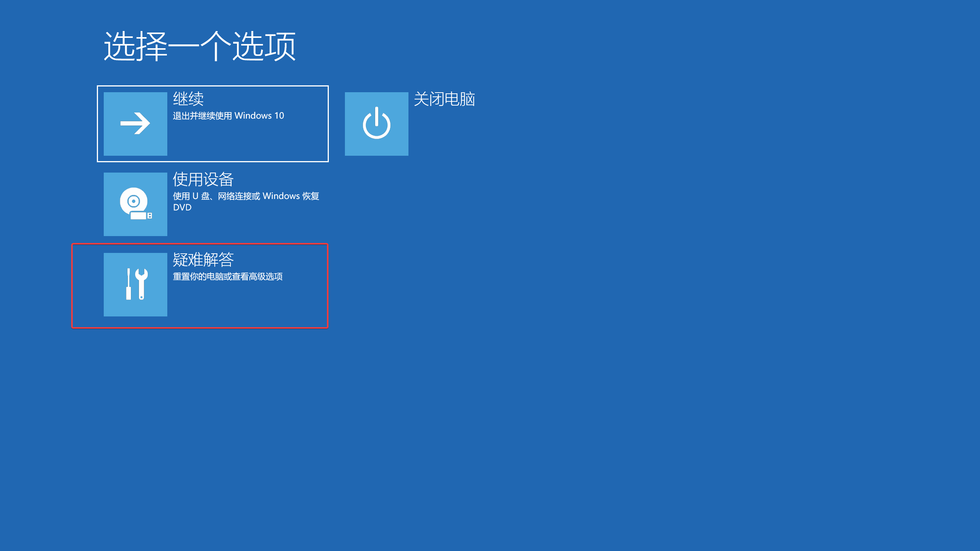Screen dimensions: 980x551
Task: Choose the 使用设备 option tile
Action: pyautogui.click(x=212, y=204)
